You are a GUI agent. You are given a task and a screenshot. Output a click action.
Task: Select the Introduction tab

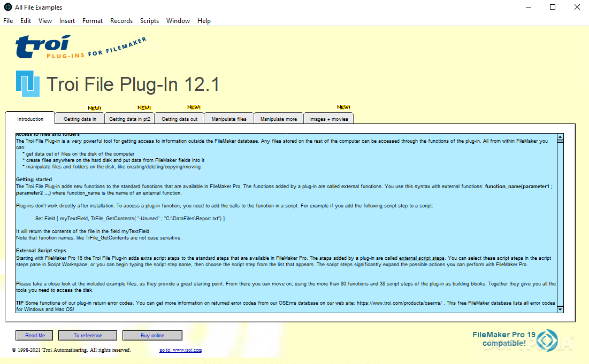30,119
